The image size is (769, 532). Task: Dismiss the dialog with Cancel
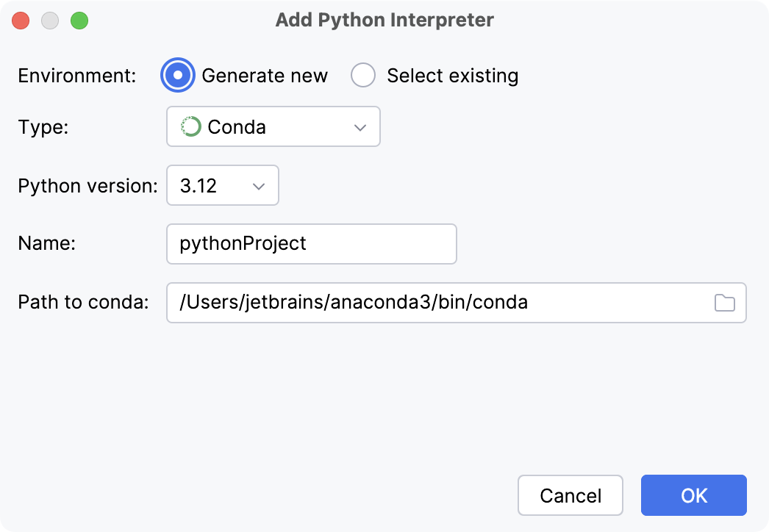point(571,495)
